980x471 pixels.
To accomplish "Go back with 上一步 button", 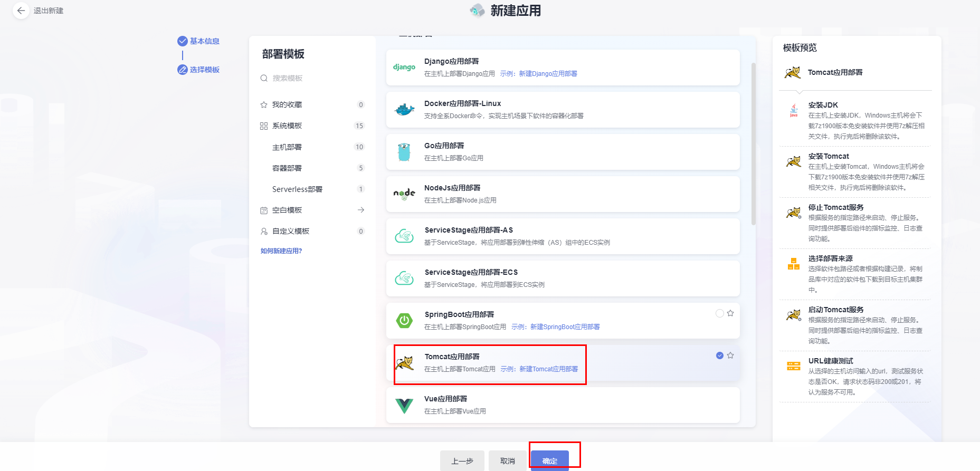I will pyautogui.click(x=462, y=461).
